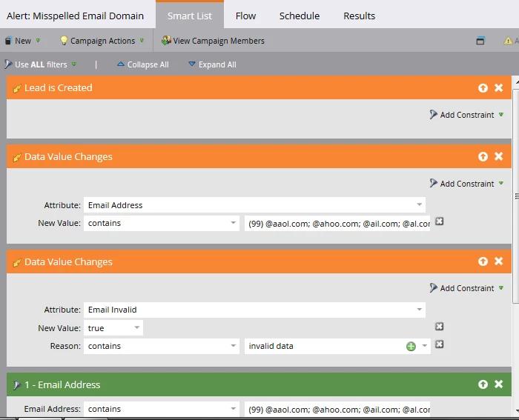
Task: Click the scrollbar down arrow
Action: coord(516,411)
